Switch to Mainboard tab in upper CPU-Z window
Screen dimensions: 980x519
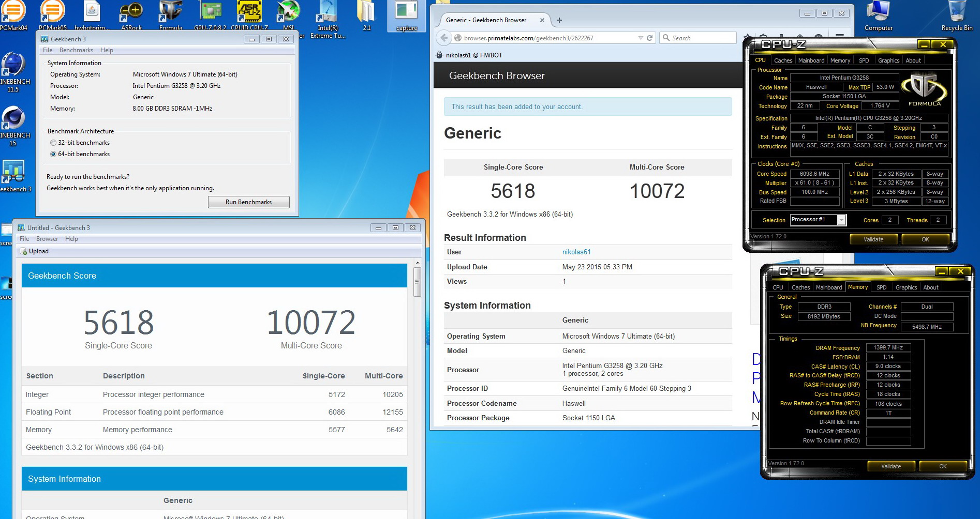click(811, 60)
